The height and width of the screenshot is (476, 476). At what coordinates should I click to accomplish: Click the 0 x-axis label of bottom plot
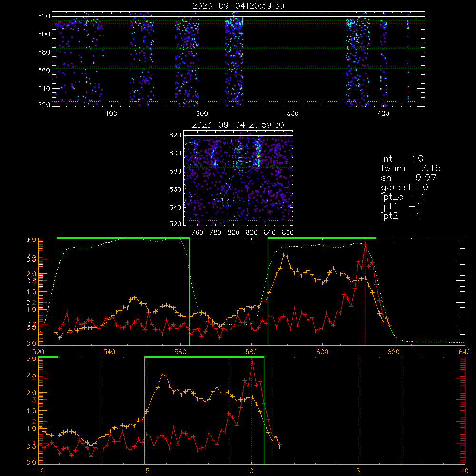(251, 471)
